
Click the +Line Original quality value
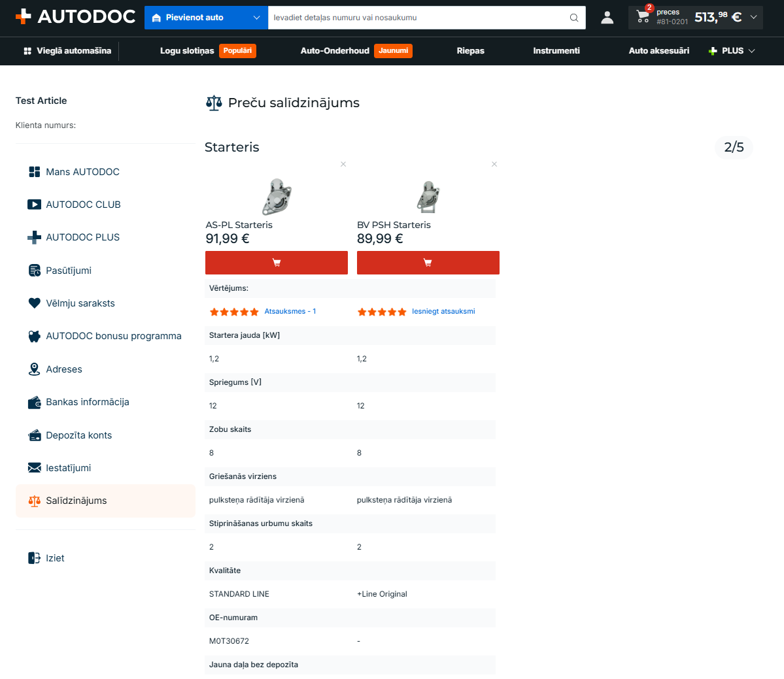(382, 594)
